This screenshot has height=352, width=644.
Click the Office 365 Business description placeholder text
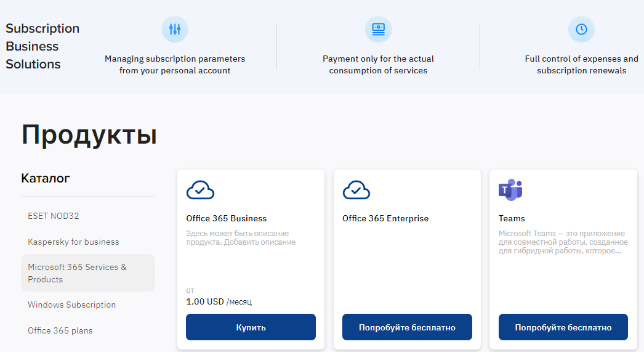pyautogui.click(x=241, y=238)
